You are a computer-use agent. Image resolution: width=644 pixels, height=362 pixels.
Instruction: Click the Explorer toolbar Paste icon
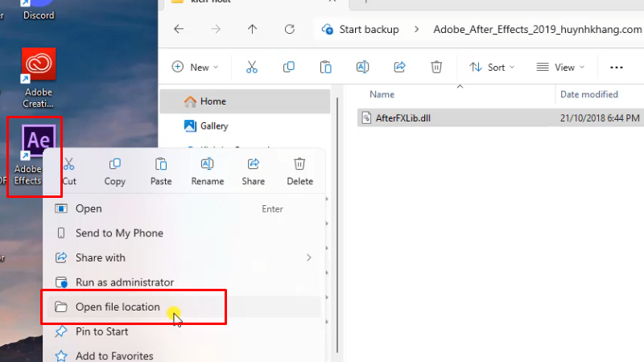[326, 67]
